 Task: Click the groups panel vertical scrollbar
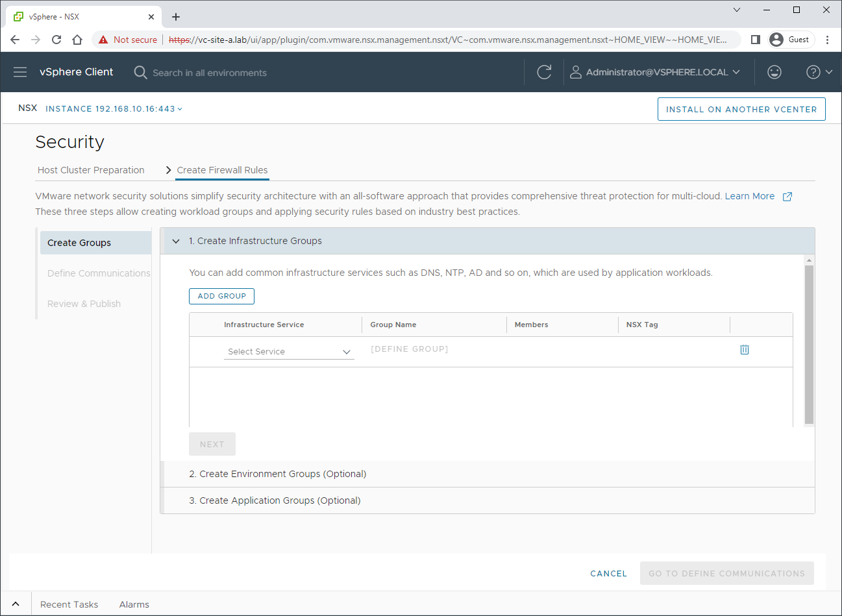(x=809, y=344)
